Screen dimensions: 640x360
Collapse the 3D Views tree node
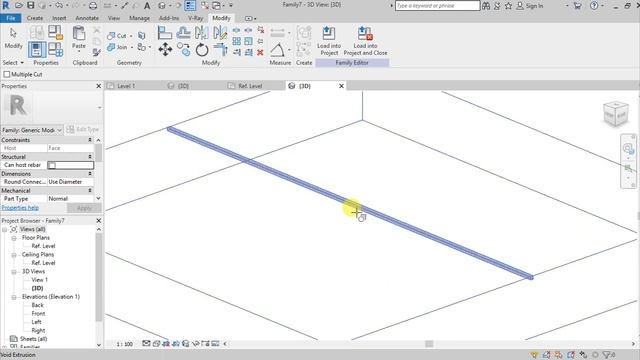[x=14, y=271]
